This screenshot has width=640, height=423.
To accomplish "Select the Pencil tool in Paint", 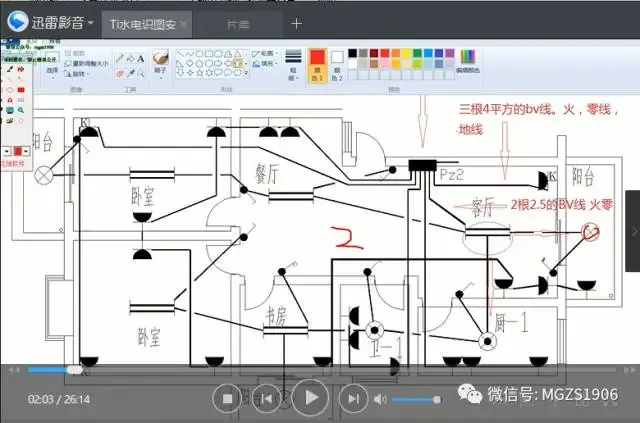I will pyautogui.click(x=120, y=58).
